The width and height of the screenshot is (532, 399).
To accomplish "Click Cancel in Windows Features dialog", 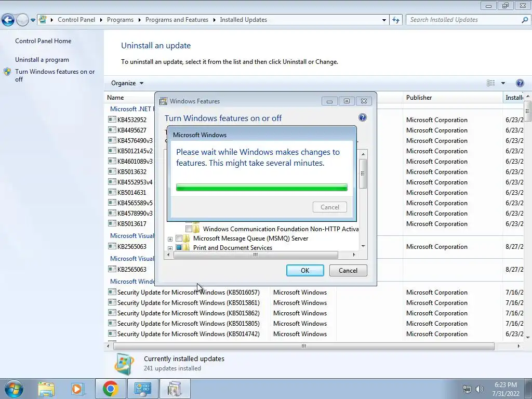I will (x=348, y=270).
